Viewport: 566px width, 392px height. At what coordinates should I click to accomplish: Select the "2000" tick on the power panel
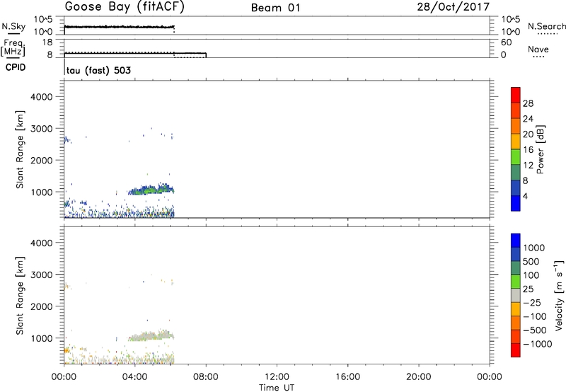(x=42, y=160)
